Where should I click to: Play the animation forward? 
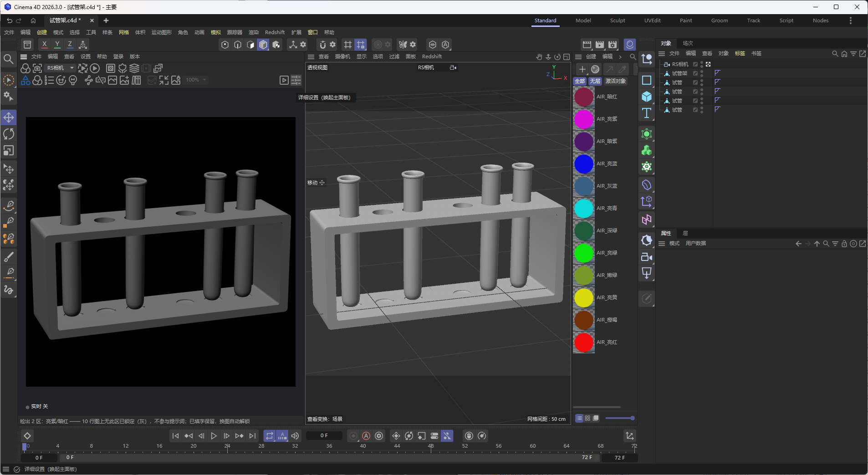(214, 436)
